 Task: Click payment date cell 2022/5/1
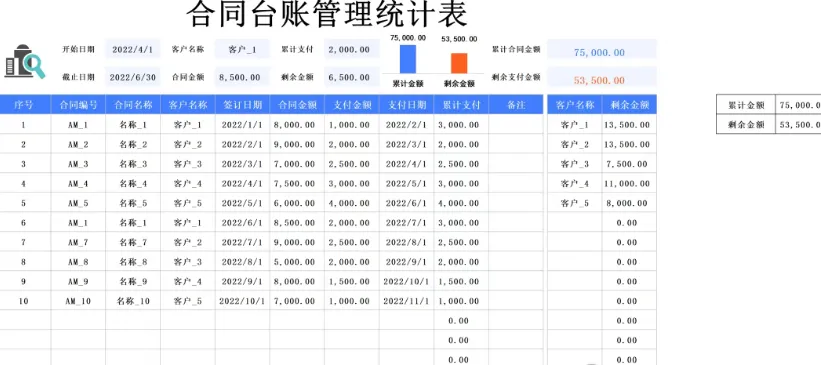coord(406,184)
